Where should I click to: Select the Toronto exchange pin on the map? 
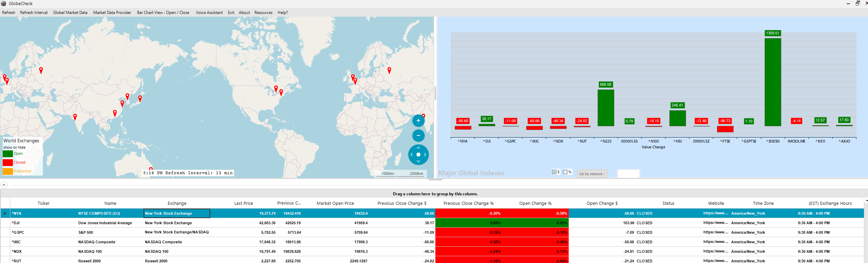(x=276, y=89)
